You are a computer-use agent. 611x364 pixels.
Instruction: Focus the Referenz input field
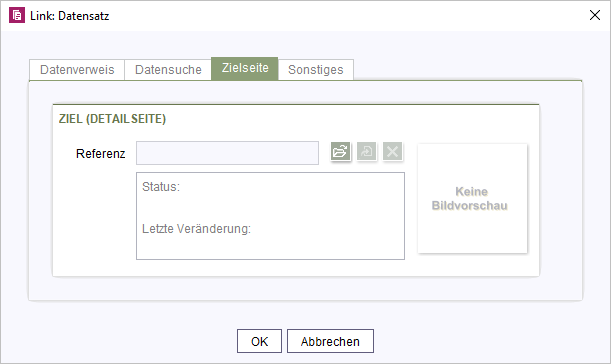click(x=227, y=153)
